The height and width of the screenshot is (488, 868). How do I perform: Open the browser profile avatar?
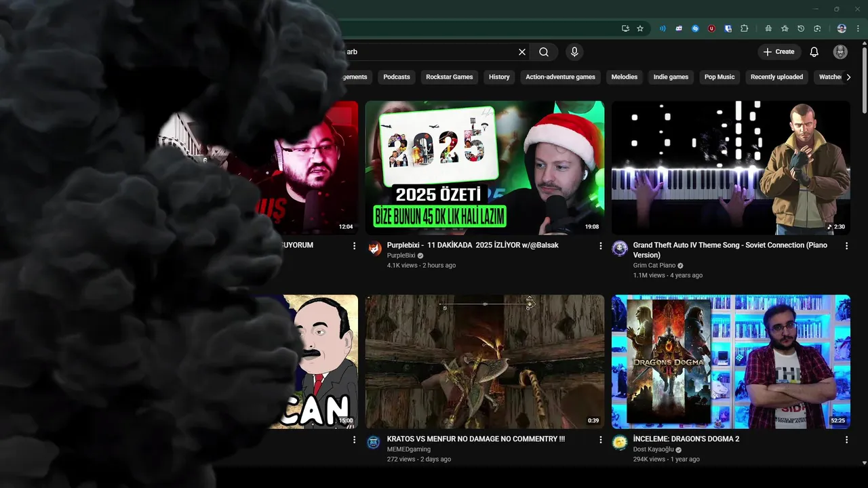[842, 28]
